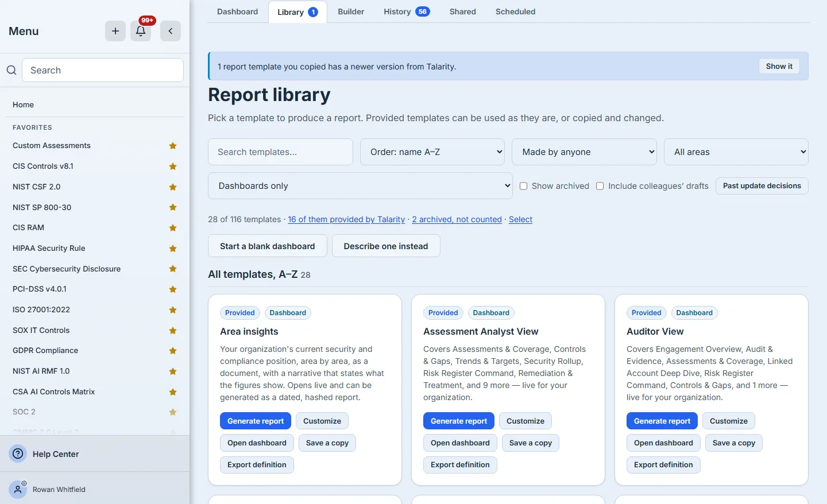Viewport: 827px width, 504px height.
Task: Click the star icon beside ISO 27001:2022
Action: coord(173,310)
